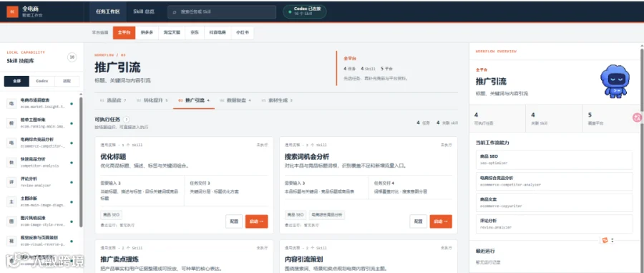
Task: Click the 推广卖点提炼 task title
Action: pyautogui.click(x=119, y=259)
